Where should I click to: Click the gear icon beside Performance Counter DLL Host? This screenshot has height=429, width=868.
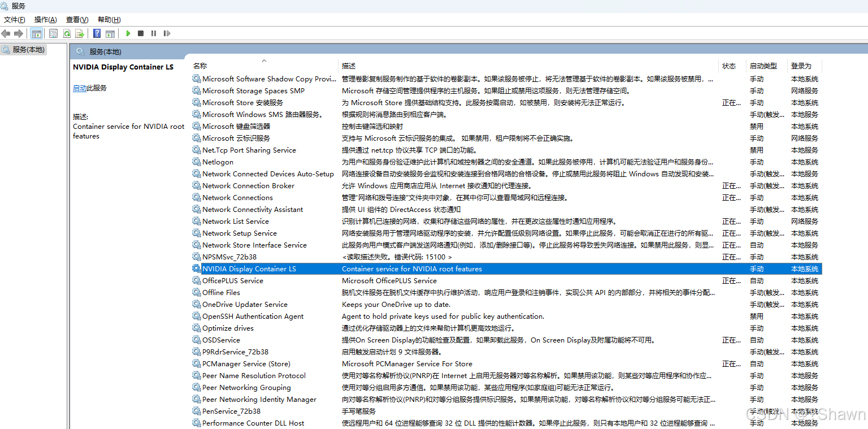[x=197, y=423]
